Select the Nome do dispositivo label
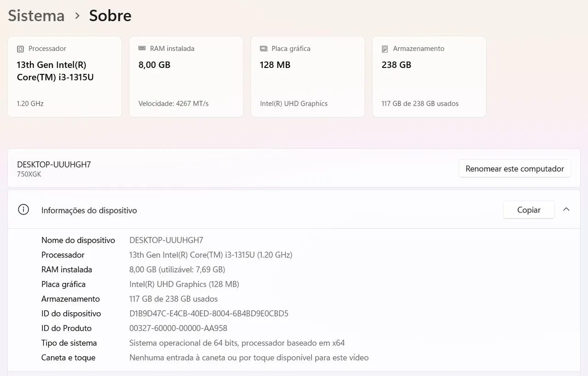 point(78,240)
